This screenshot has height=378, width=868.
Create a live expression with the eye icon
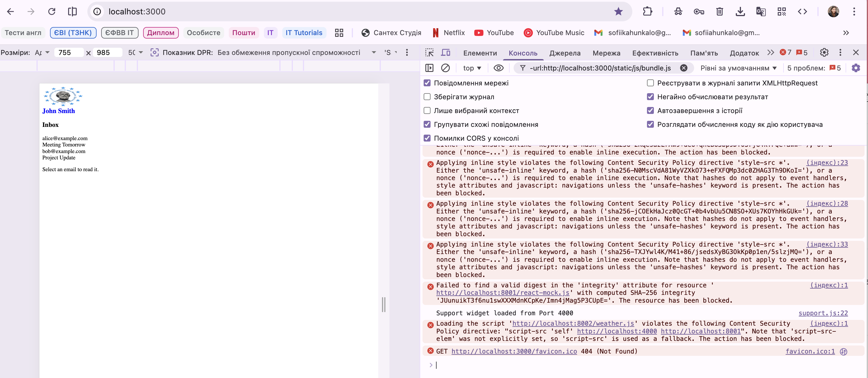[x=498, y=68]
